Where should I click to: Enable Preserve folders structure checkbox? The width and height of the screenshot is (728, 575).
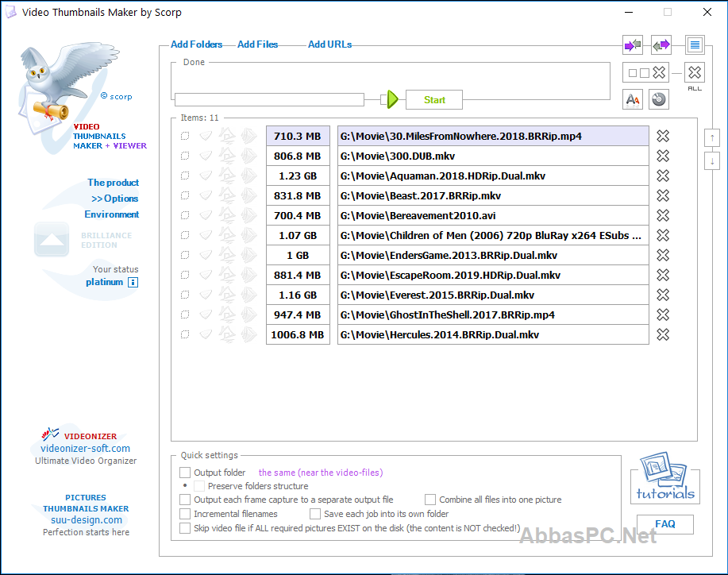(x=199, y=486)
